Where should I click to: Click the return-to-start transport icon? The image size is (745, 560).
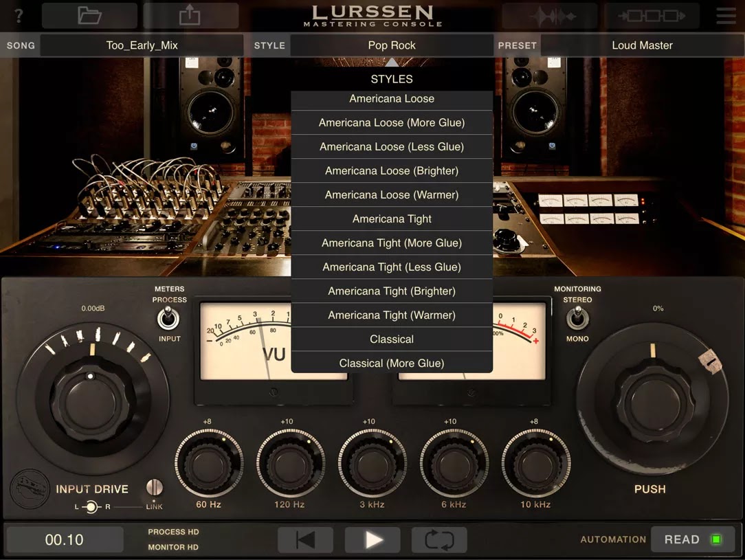(x=305, y=540)
